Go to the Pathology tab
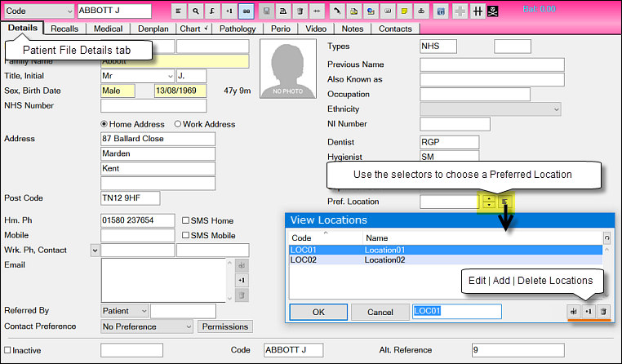The width and height of the screenshot is (622, 364). (238, 29)
